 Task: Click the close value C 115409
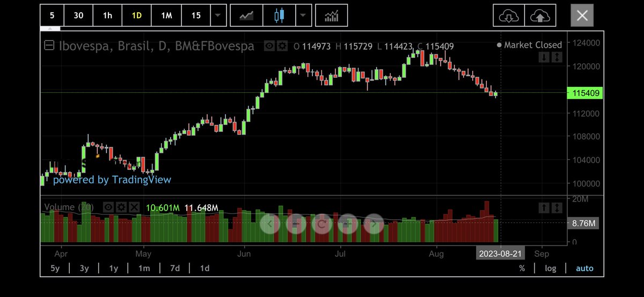coord(435,47)
